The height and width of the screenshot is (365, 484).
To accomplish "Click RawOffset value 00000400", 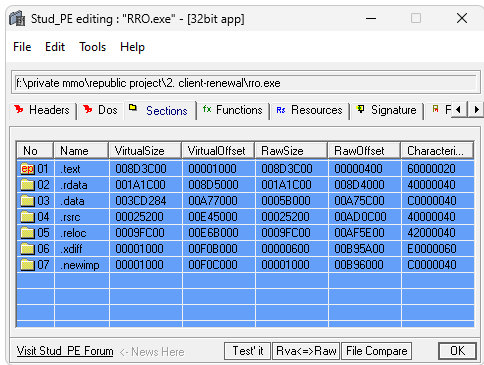I will [x=358, y=169].
